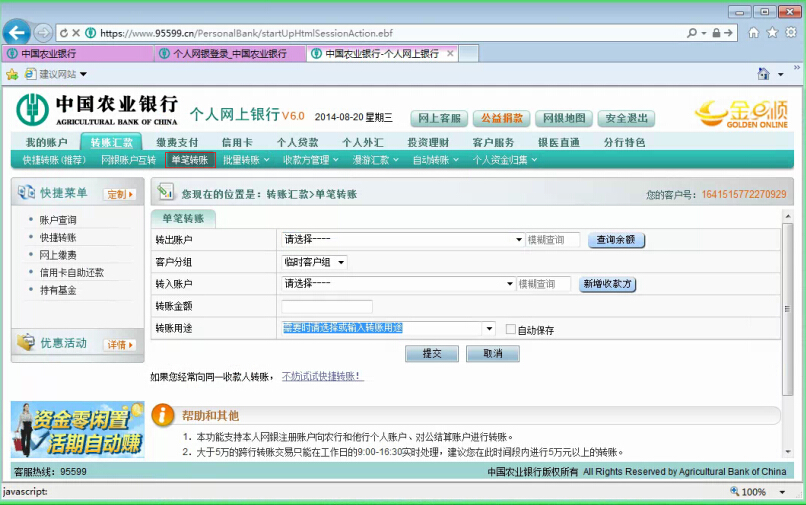Open the 投资理财 menu
The height and width of the screenshot is (505, 806).
(x=428, y=142)
